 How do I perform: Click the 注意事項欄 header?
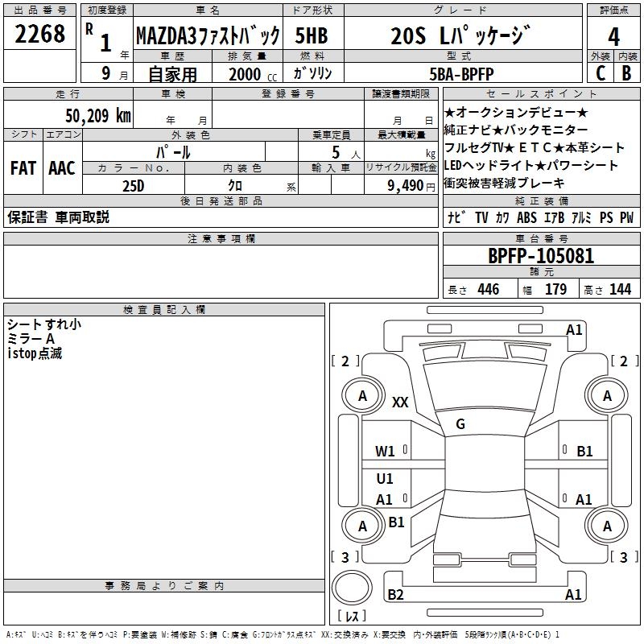tap(221, 238)
